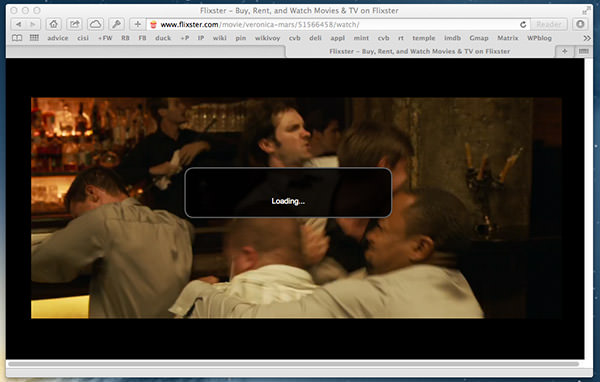Open the Downloads icon in toolbar
The width and height of the screenshot is (600, 382).
580,24
